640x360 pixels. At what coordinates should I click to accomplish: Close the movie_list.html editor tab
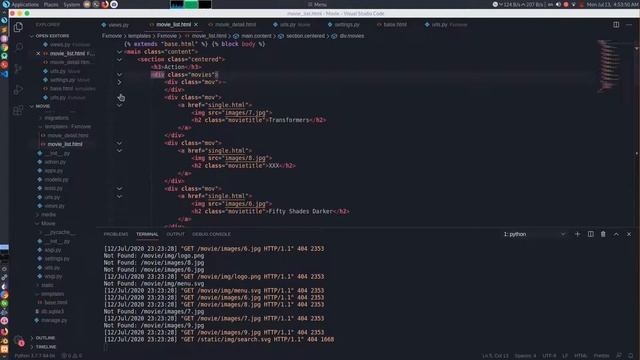click(196, 25)
